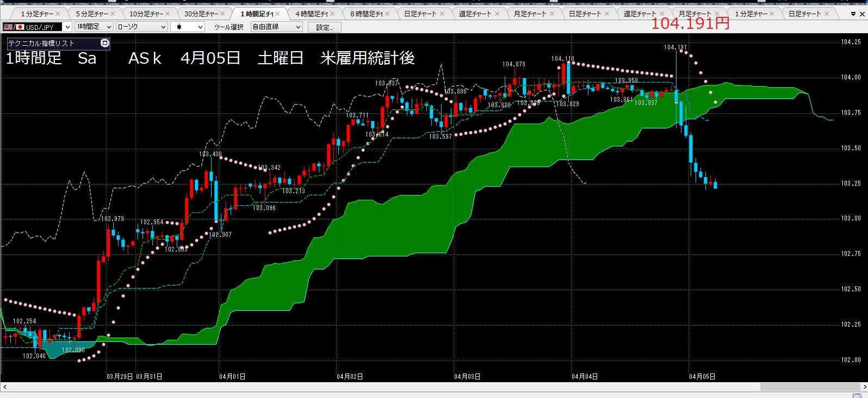Viewport: 868px width, 398px height.
Task: Click the 102.75 price axis value
Action: tap(851, 254)
